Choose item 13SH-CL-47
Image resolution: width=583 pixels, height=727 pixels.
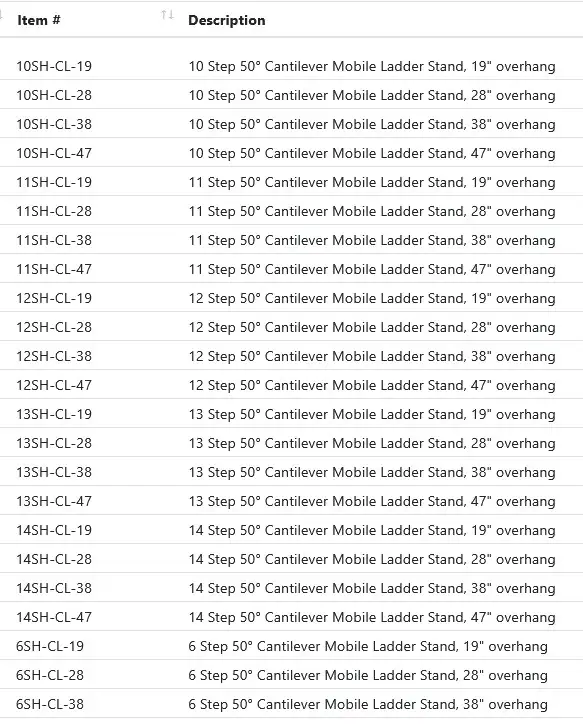pyautogui.click(x=54, y=501)
